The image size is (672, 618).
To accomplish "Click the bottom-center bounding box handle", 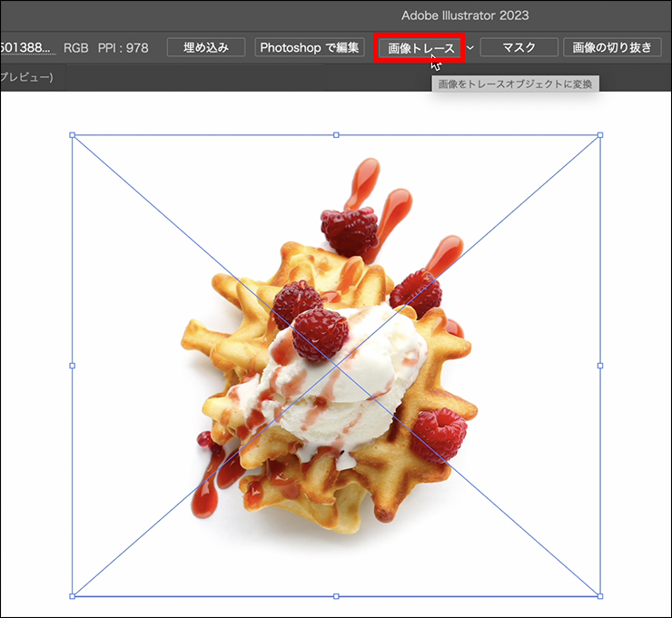I will click(336, 596).
